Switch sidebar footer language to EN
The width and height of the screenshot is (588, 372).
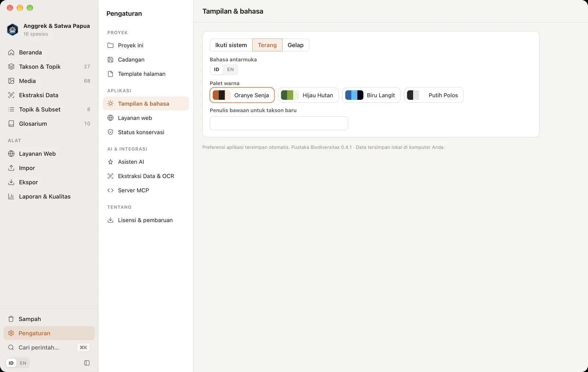(x=23, y=363)
